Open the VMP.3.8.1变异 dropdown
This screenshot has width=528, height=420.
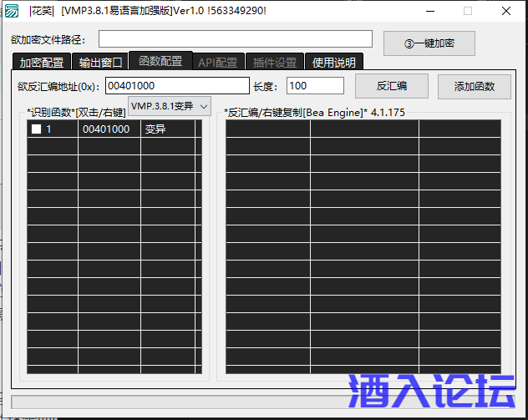click(170, 106)
